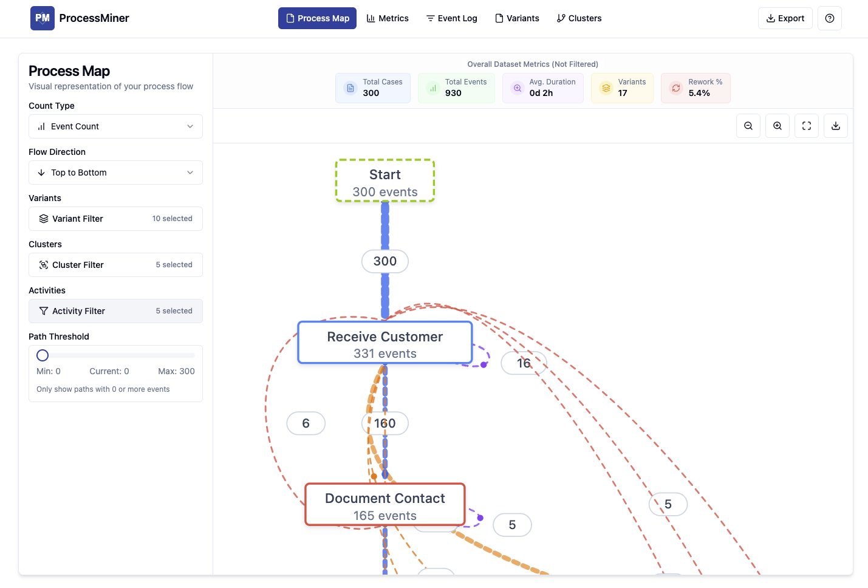Click the 6 edge label
The image size is (868, 588).
(x=306, y=423)
